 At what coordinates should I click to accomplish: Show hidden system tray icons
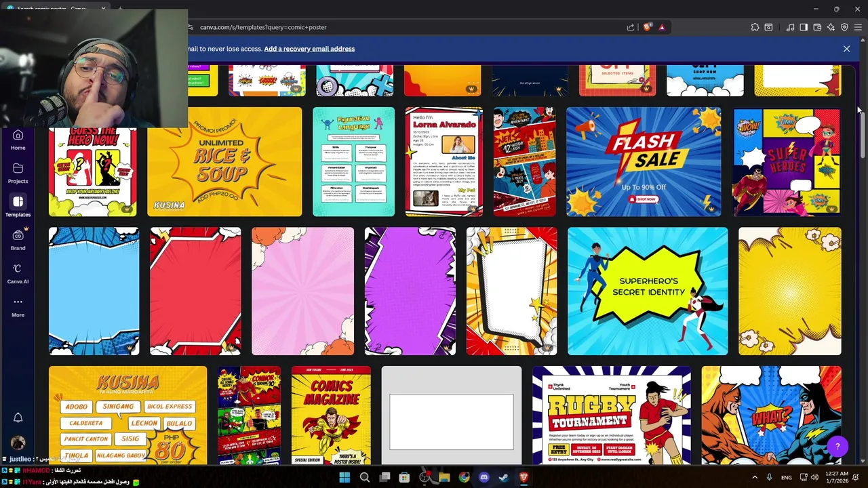tap(754, 477)
